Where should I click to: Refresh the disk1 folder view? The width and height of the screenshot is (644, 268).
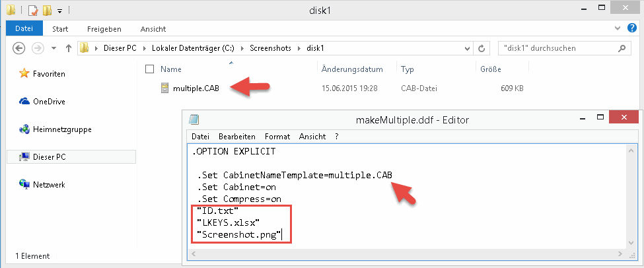click(x=482, y=48)
